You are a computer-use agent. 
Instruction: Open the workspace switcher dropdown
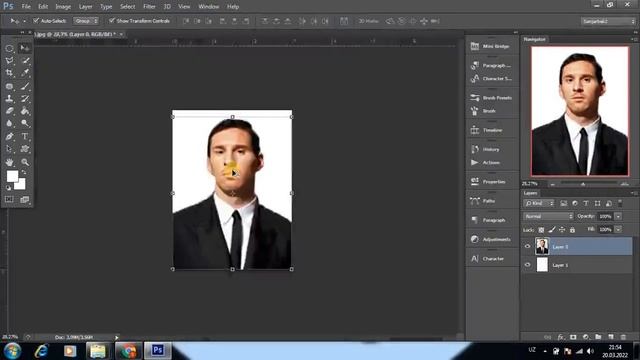(x=609, y=21)
